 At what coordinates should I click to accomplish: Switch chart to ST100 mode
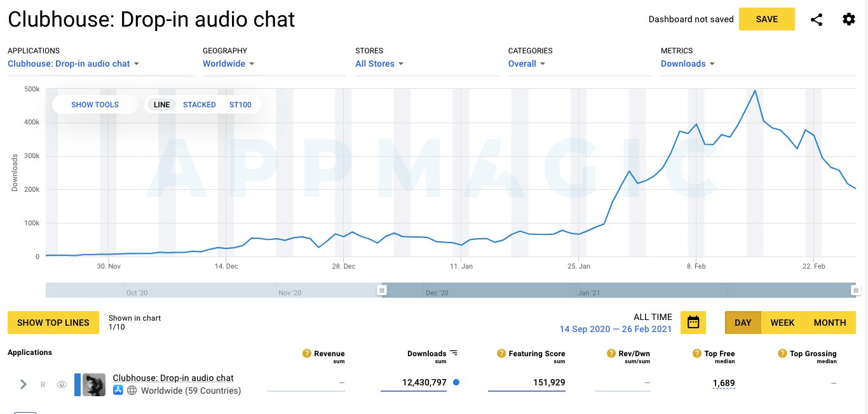click(x=240, y=105)
